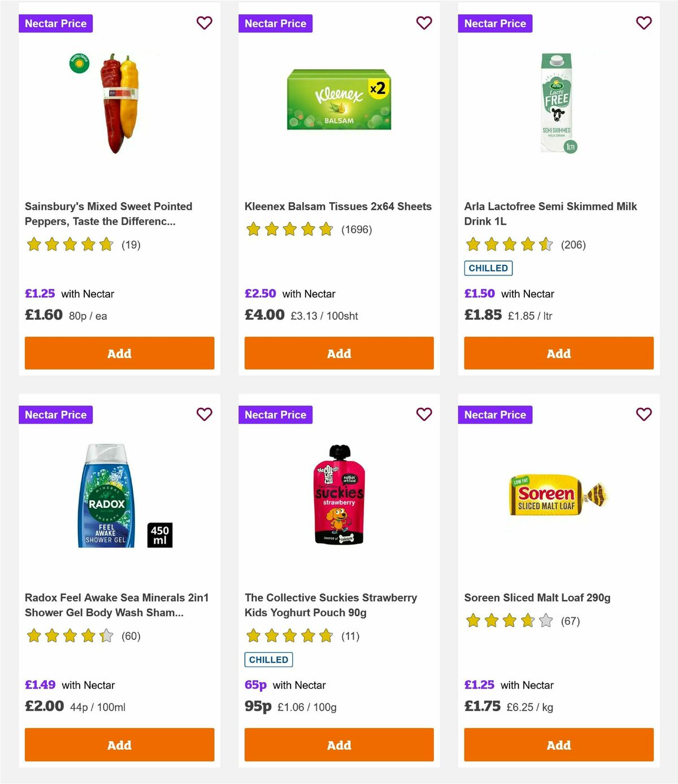Add Radox Feel Awake Shower Gel to basket
This screenshot has height=784, width=678.
pyautogui.click(x=119, y=745)
